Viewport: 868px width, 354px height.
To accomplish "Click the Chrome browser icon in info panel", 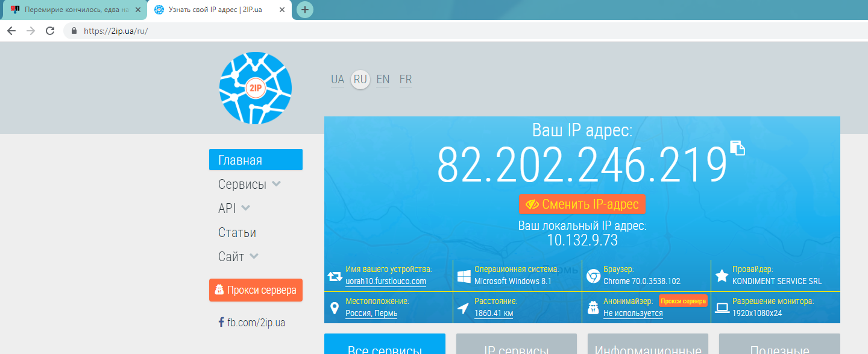I will click(593, 276).
